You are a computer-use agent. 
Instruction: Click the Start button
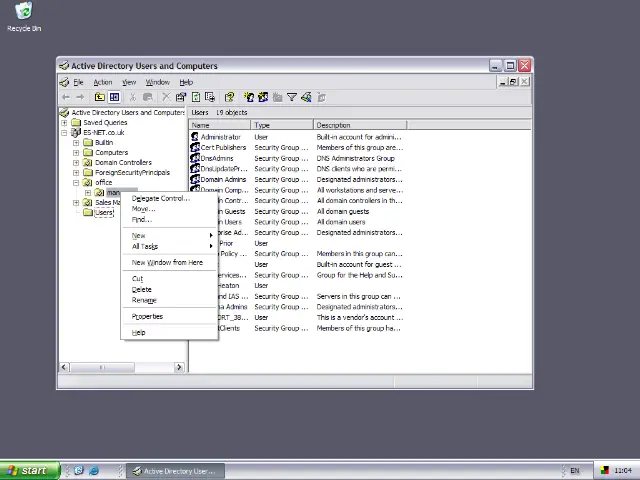click(x=30, y=471)
